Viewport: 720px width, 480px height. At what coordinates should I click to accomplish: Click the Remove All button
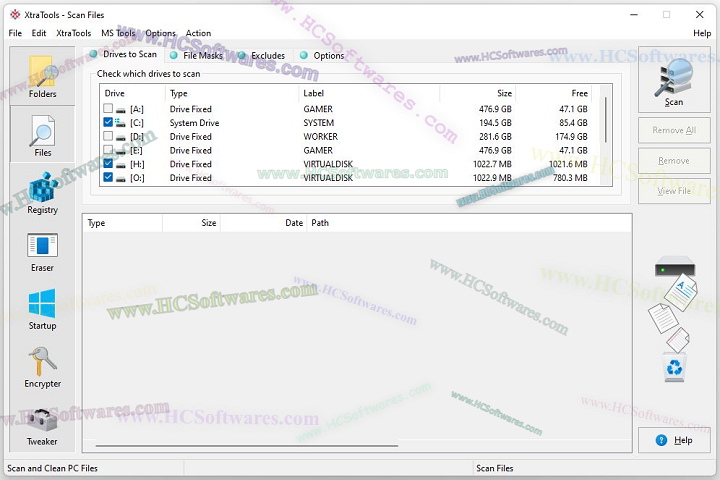pos(674,130)
